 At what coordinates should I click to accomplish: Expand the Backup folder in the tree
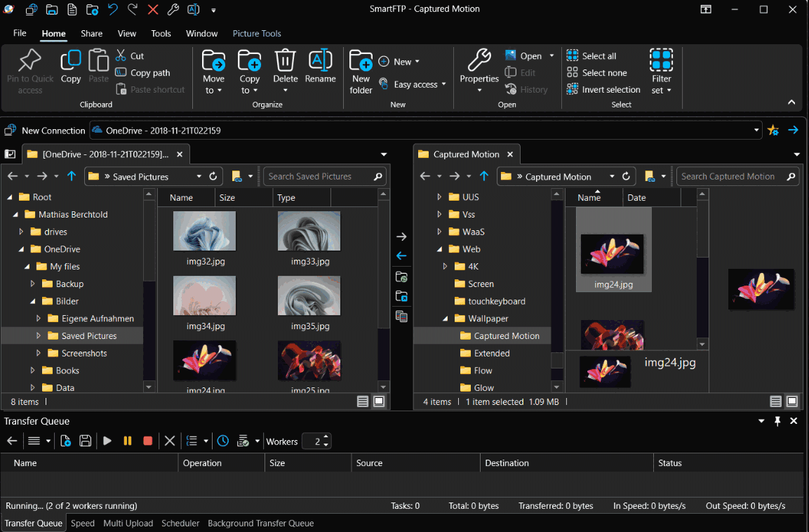tap(33, 284)
